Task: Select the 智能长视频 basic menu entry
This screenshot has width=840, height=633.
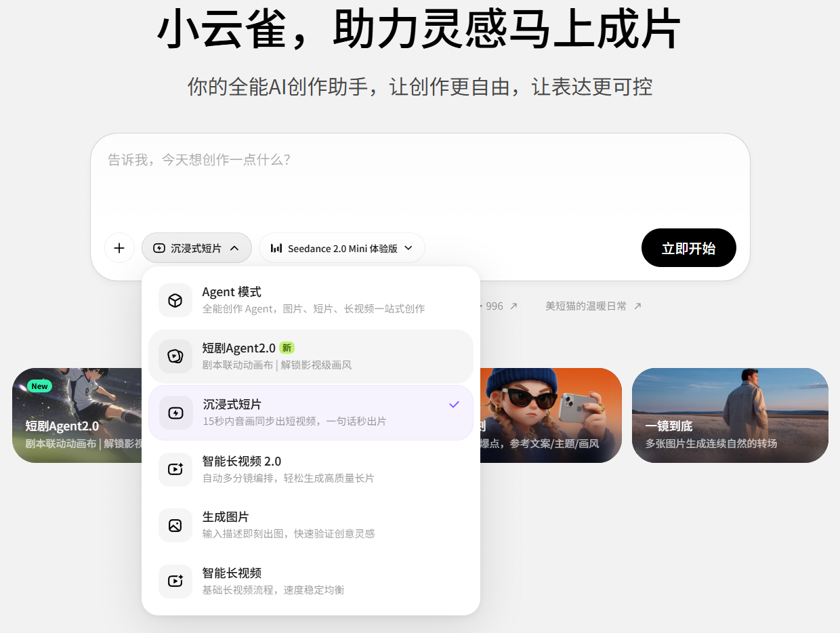Action: click(x=311, y=581)
